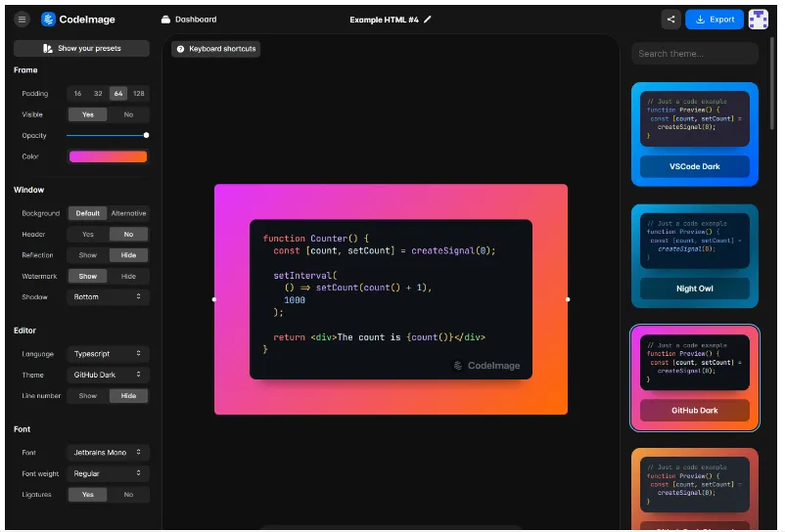Click the Dashboard cloud icon
This screenshot has height=532, width=785.
click(x=165, y=20)
